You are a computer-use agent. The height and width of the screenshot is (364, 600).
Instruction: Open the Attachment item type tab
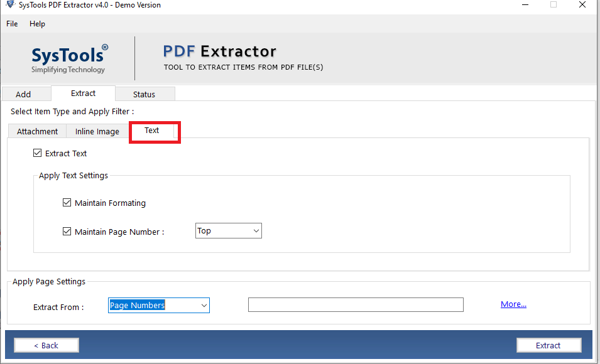(x=37, y=131)
